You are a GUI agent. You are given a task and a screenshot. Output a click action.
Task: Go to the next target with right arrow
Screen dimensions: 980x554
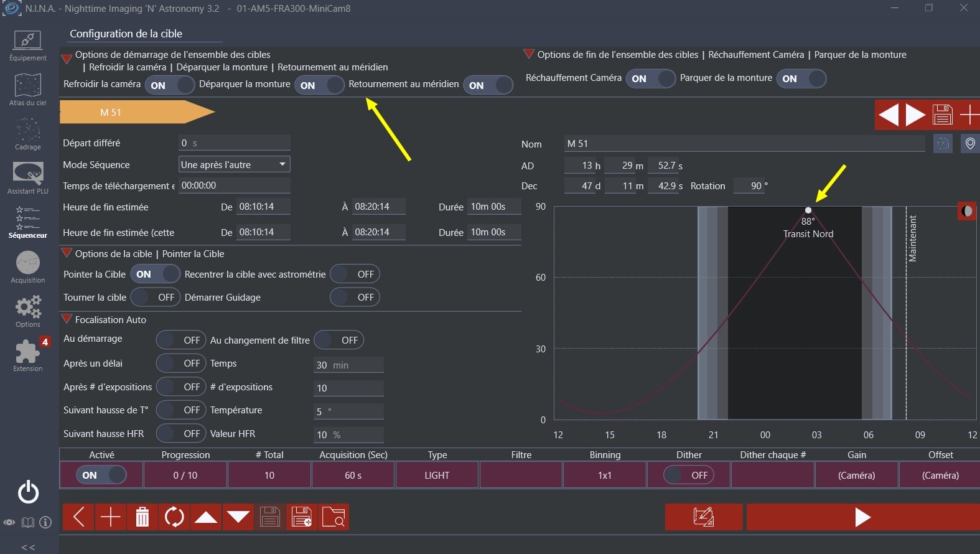click(x=916, y=115)
